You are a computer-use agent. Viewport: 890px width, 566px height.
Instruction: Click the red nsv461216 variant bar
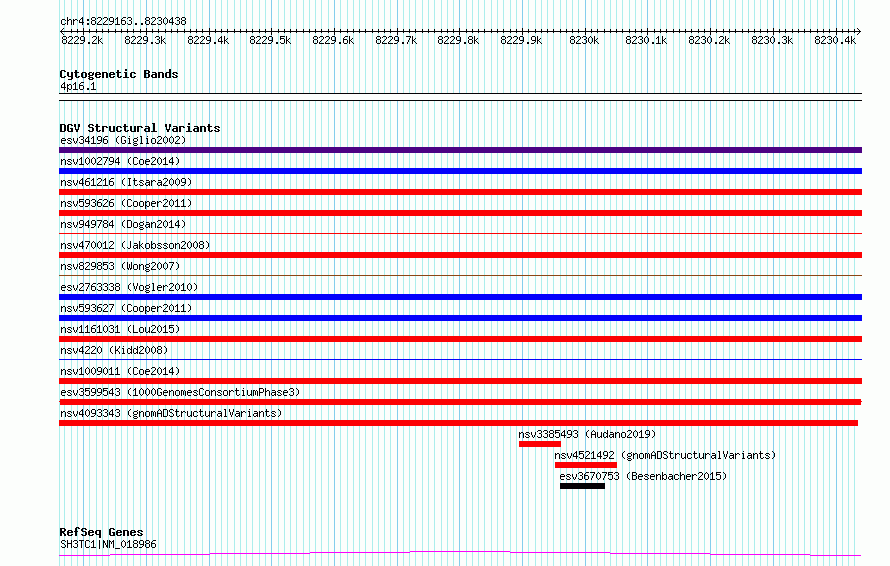tap(460, 192)
